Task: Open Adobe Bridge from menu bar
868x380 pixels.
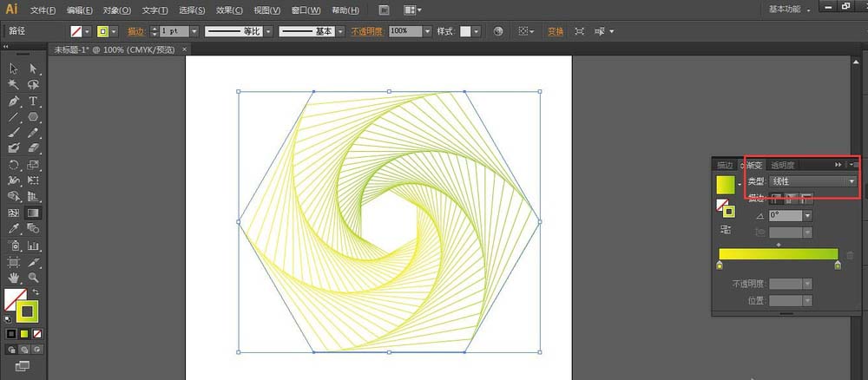Action: pos(385,10)
